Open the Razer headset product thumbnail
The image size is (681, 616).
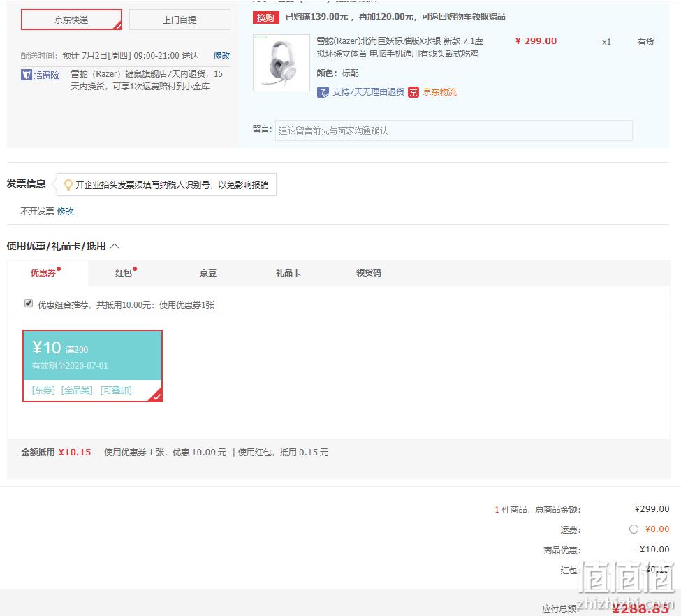[281, 63]
